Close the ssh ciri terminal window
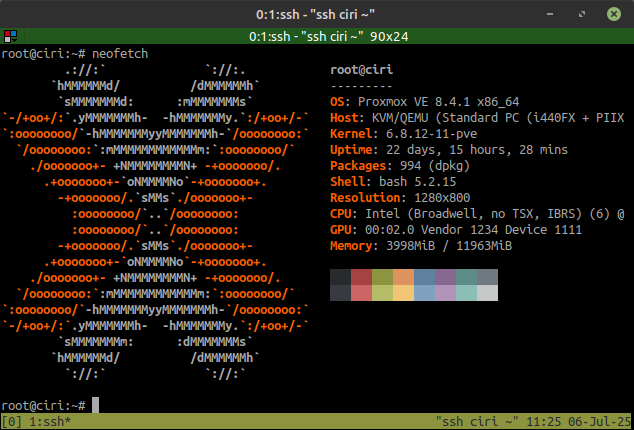Viewport: 634px width, 430px height. (x=614, y=14)
